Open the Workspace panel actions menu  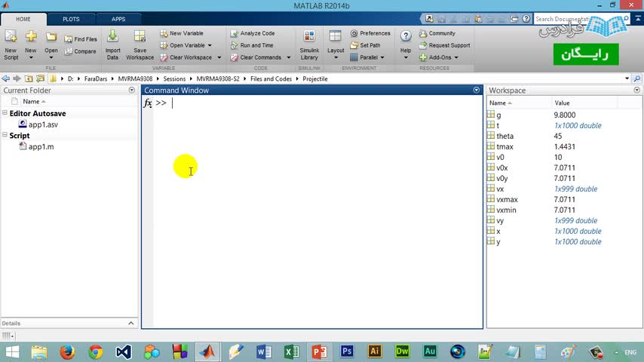pyautogui.click(x=636, y=90)
